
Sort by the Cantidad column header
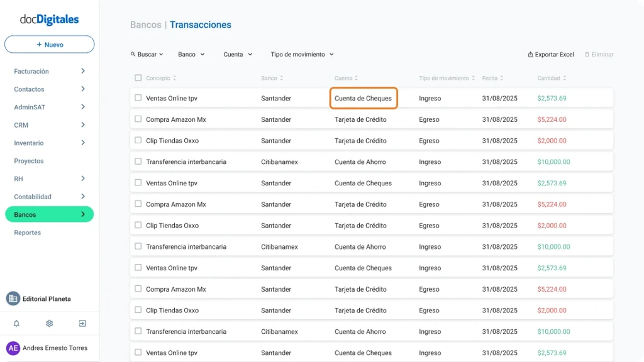tap(550, 78)
